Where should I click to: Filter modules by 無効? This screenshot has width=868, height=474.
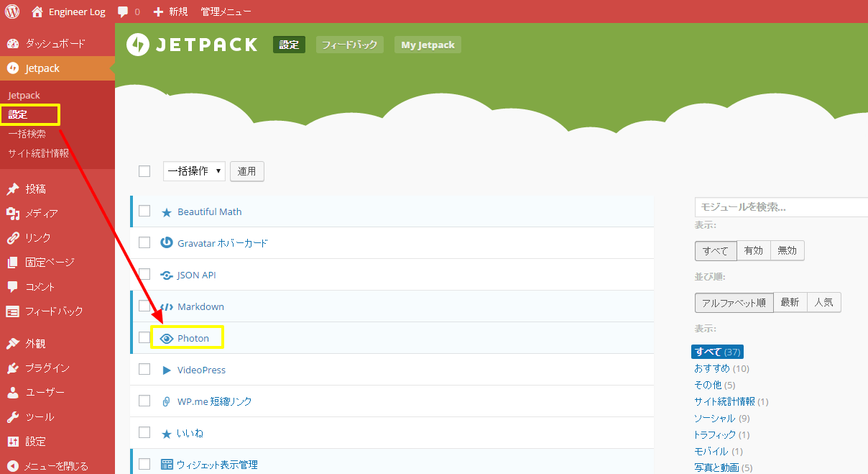click(x=788, y=251)
